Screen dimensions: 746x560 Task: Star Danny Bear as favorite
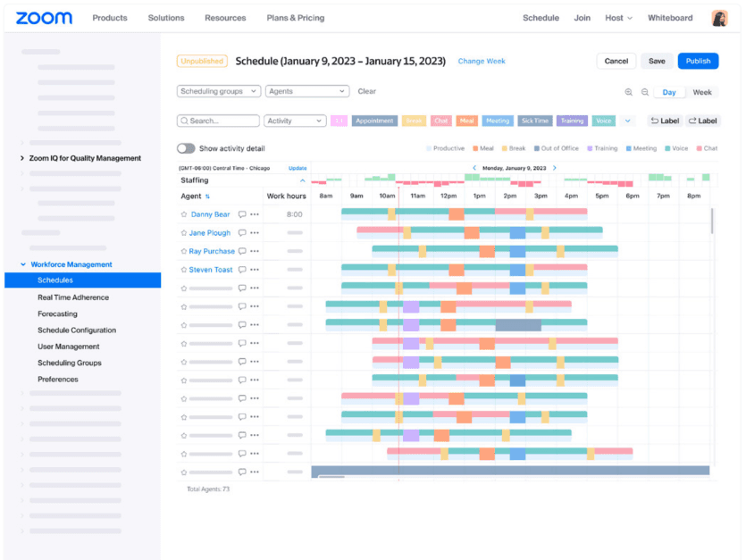[x=184, y=214]
